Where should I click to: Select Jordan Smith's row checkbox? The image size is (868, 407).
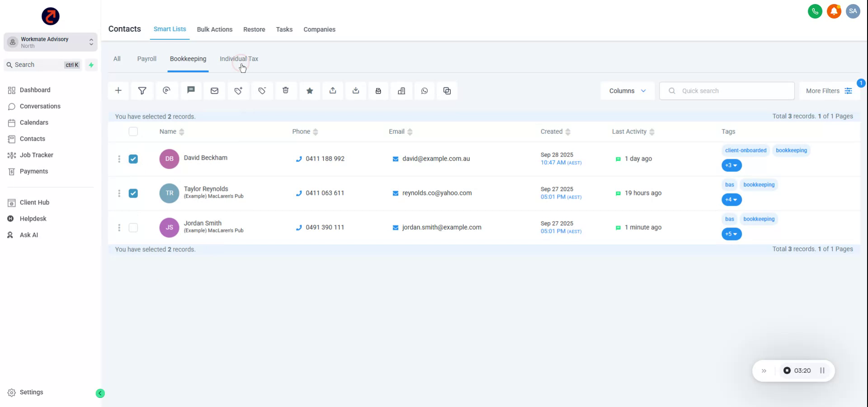coord(133,227)
